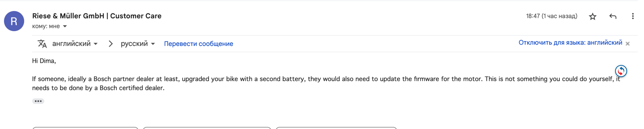
Task: Click the "Hi Dima," greeting line
Action: coord(44,61)
